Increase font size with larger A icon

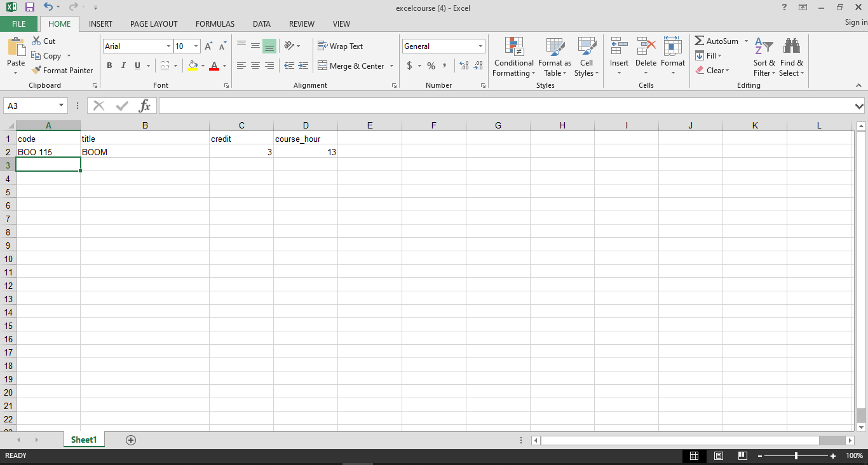pyautogui.click(x=208, y=46)
